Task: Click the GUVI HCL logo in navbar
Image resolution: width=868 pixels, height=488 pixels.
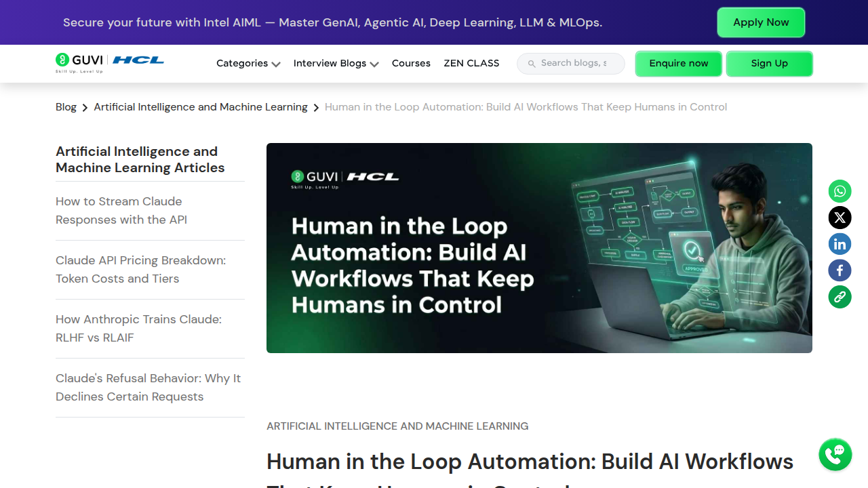Action: pos(110,62)
